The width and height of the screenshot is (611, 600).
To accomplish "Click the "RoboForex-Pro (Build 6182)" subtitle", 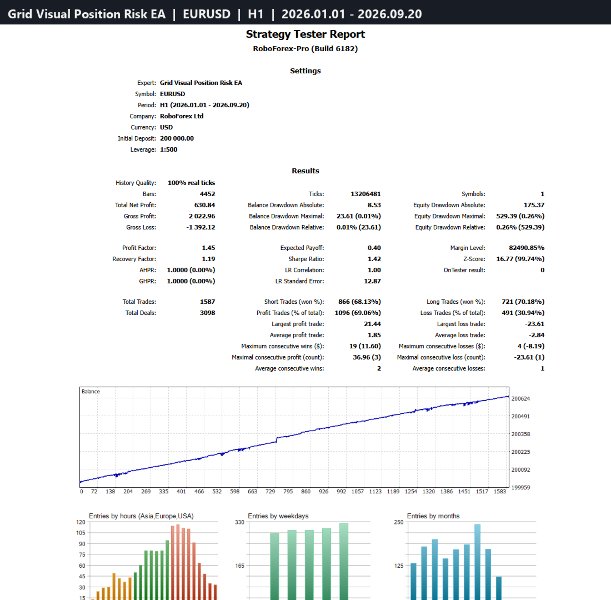I will pos(305,49).
